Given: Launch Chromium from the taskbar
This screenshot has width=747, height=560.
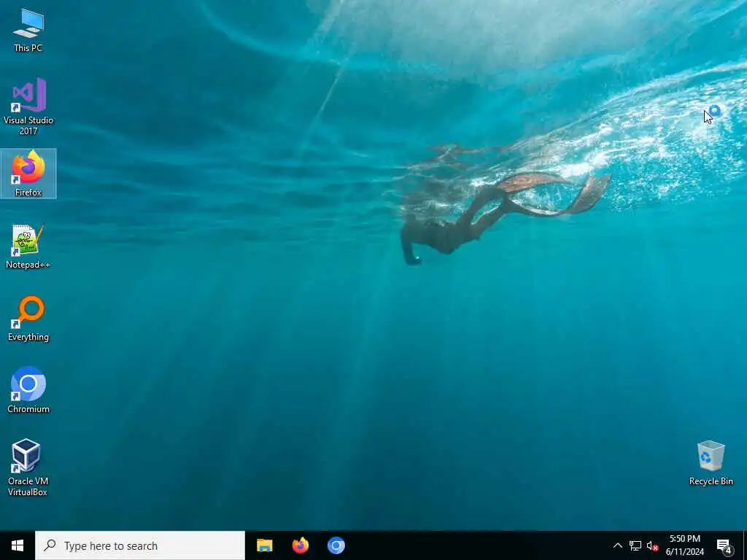Looking at the screenshot, I should [x=336, y=545].
